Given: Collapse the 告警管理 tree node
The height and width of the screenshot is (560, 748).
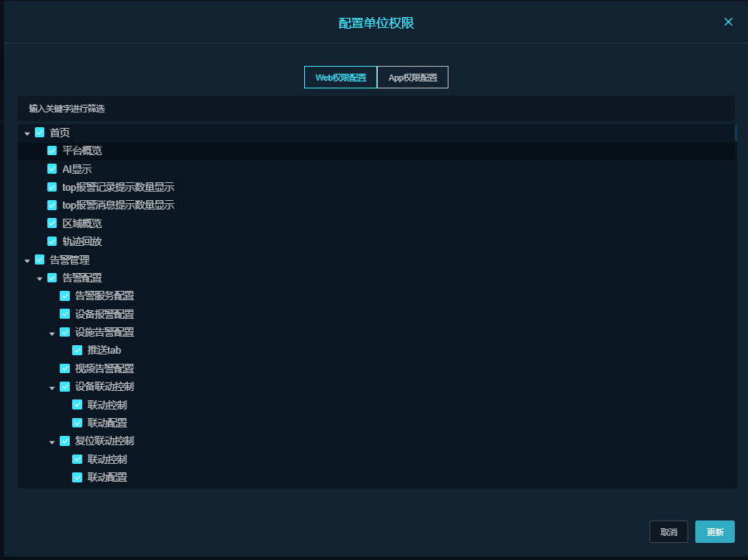Looking at the screenshot, I should click(27, 261).
